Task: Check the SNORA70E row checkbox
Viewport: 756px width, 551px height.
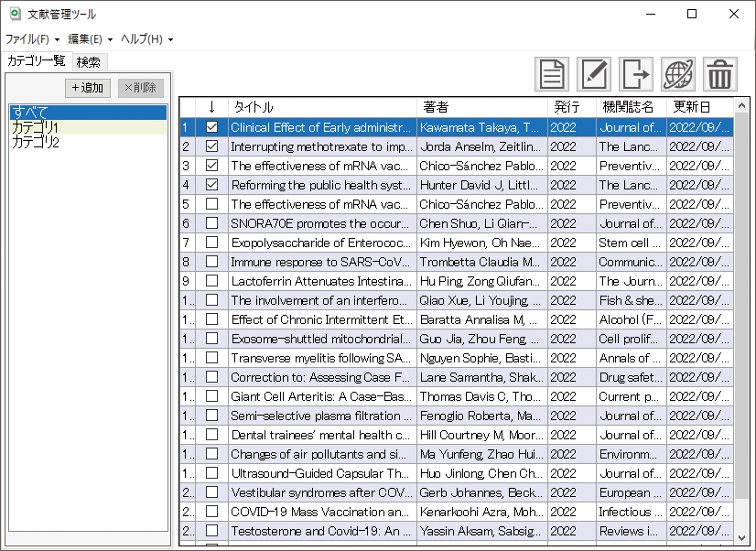Action: point(212,223)
